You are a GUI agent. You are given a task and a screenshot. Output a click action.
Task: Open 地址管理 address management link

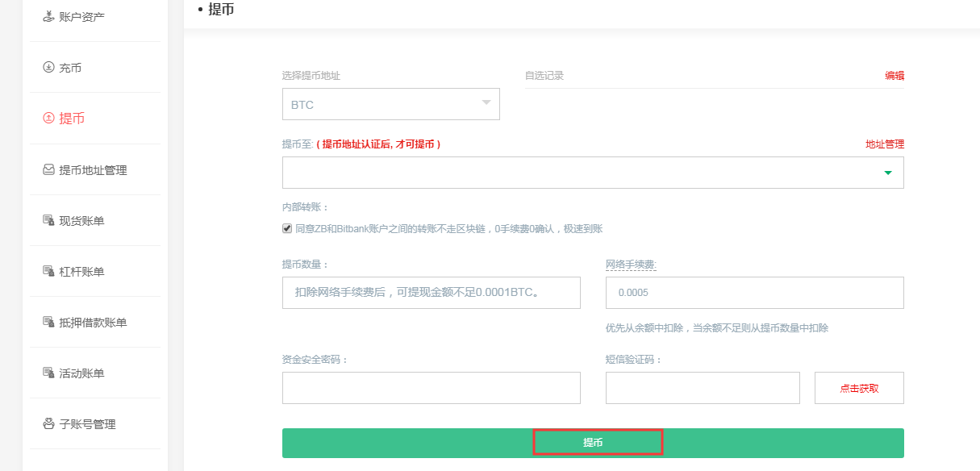[883, 144]
